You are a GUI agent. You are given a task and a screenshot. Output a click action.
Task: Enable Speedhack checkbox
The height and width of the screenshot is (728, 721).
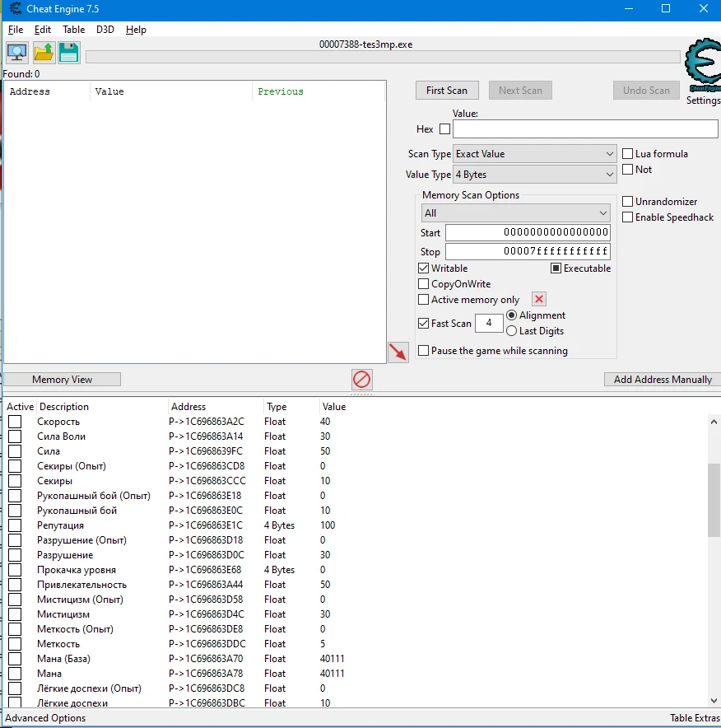(x=627, y=217)
